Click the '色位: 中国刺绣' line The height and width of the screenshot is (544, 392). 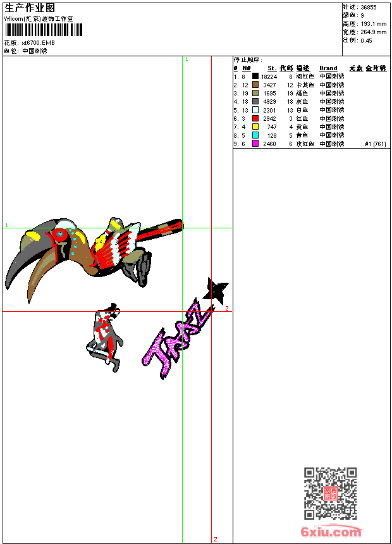tap(25, 51)
